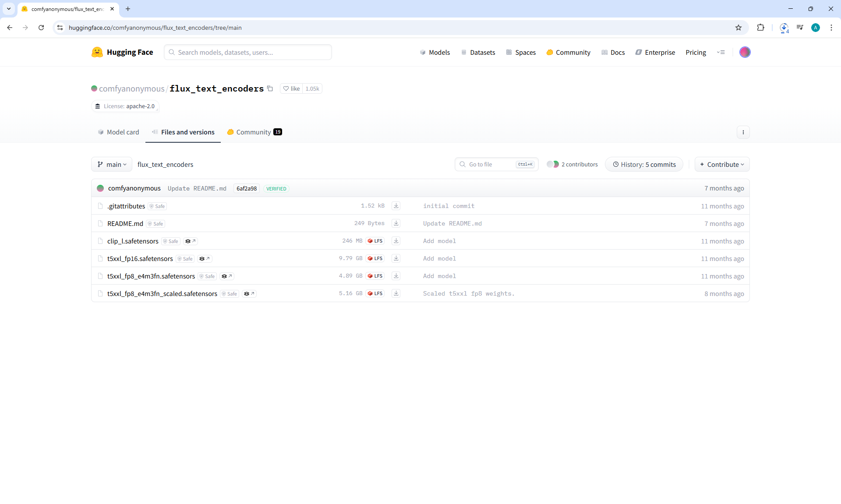Image resolution: width=841 pixels, height=504 pixels.
Task: Open the README.md file link
Action: (x=125, y=224)
